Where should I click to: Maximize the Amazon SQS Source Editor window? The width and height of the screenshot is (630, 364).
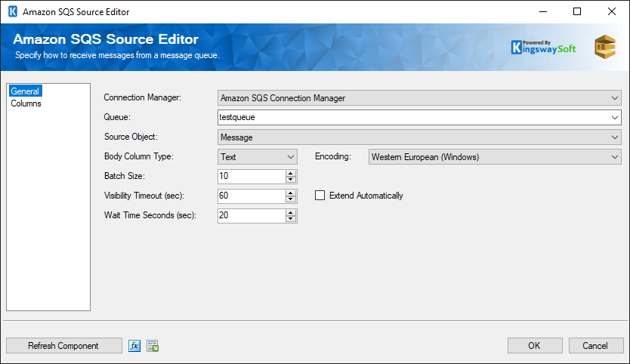click(577, 11)
